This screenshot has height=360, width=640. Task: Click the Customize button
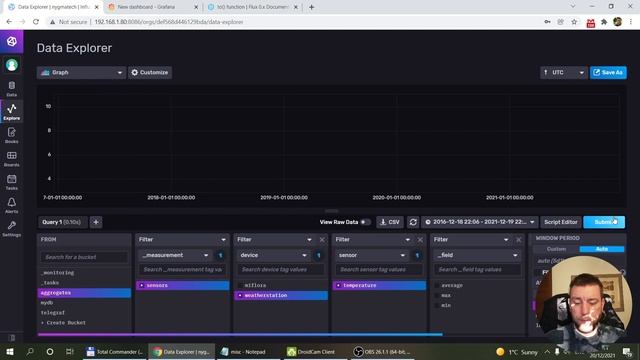(150, 73)
